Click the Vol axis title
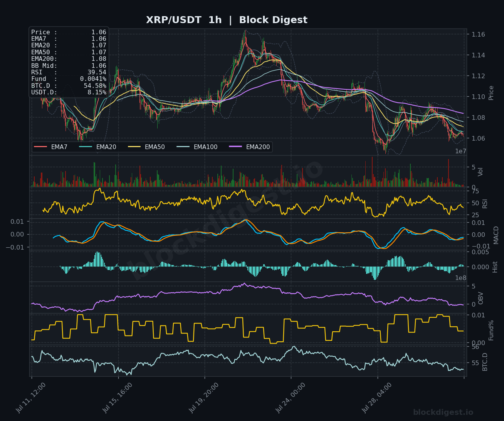Viewport: 504px width, 421px height. [480, 172]
